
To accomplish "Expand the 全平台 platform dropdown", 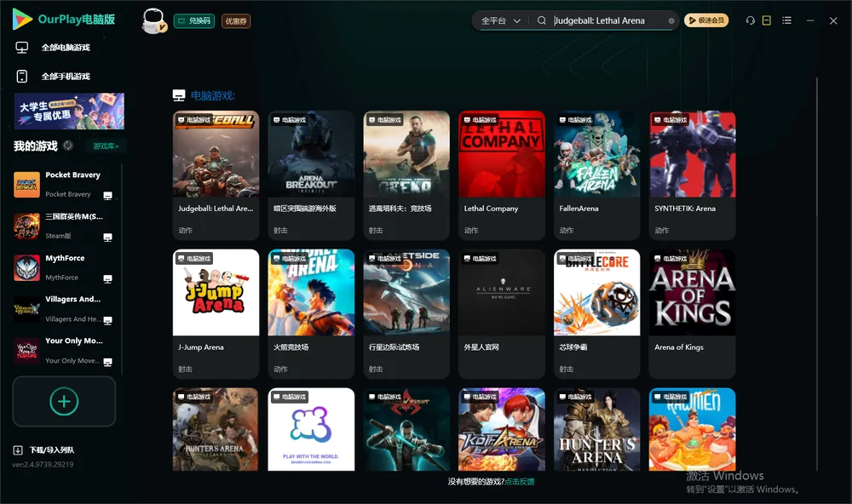I will [x=501, y=20].
